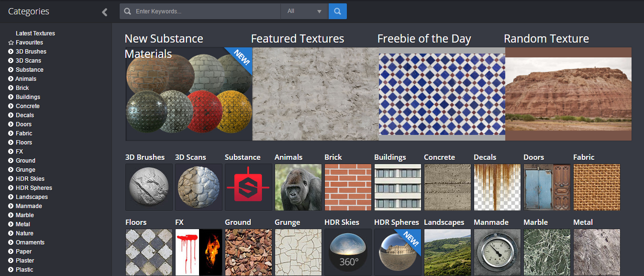Image resolution: width=644 pixels, height=276 pixels.
Task: Expand the Decals sidebar arrow
Action: pyautogui.click(x=11, y=115)
